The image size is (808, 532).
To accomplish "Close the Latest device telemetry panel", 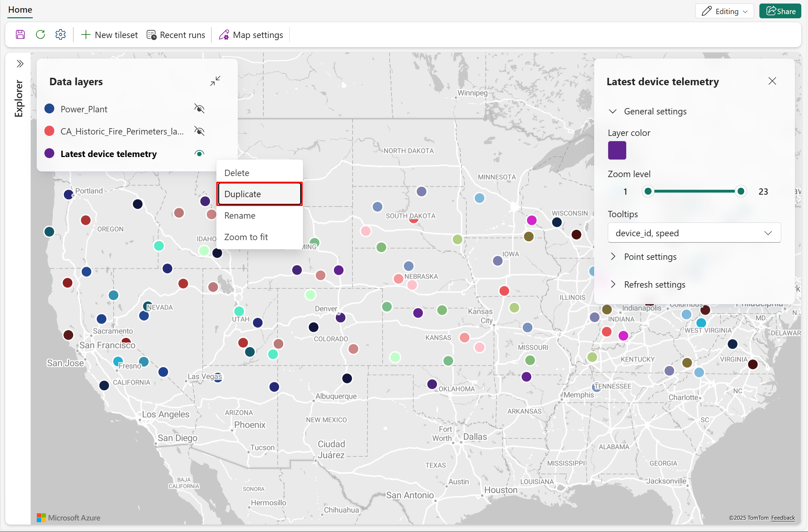I will coord(772,81).
